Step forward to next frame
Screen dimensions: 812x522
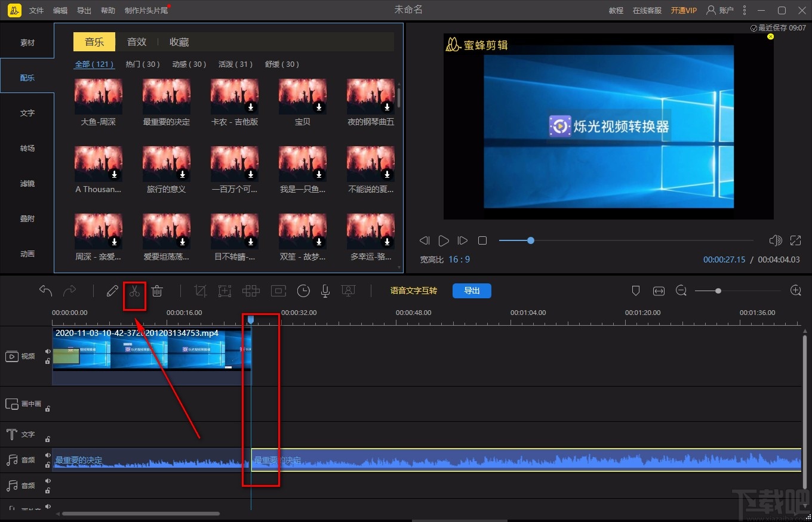[463, 240]
